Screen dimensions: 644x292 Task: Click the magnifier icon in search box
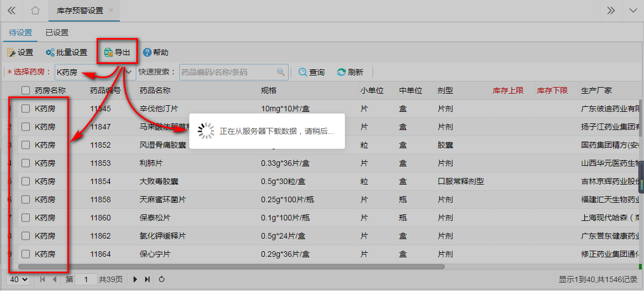tap(281, 72)
